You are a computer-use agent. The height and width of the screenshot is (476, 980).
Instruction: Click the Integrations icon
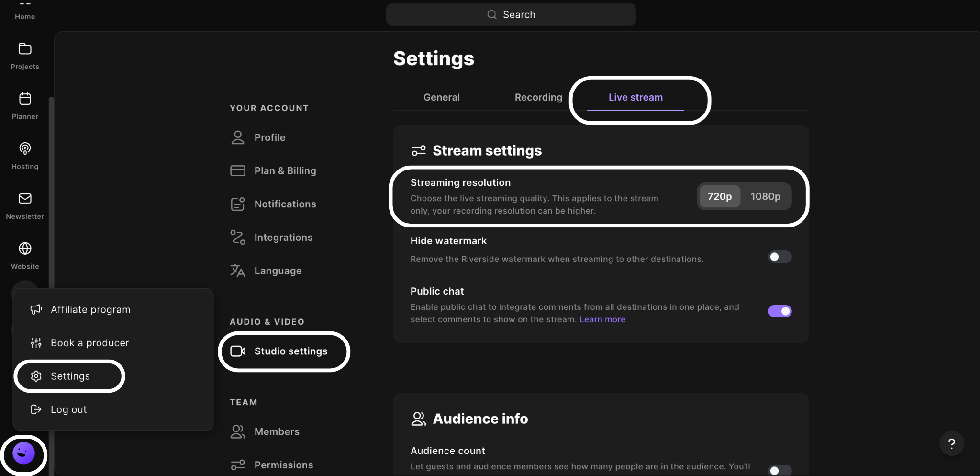coord(238,238)
